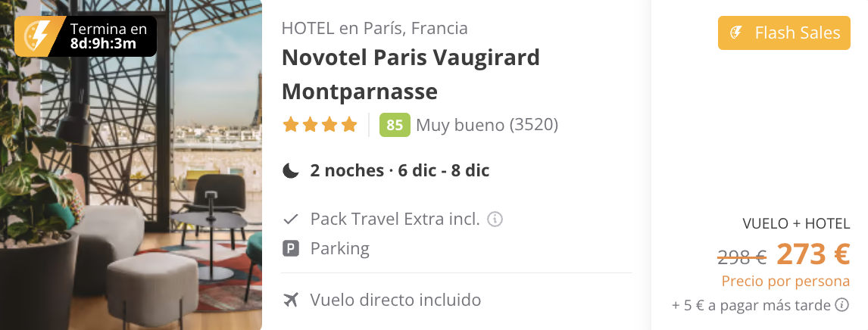The image size is (868, 330).
Task: Click the hotel lounge photo thumbnail
Action: (131, 197)
